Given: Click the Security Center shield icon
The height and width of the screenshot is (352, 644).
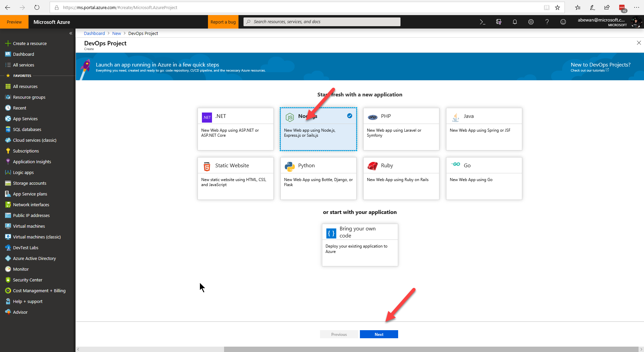Looking at the screenshot, I should 8,280.
